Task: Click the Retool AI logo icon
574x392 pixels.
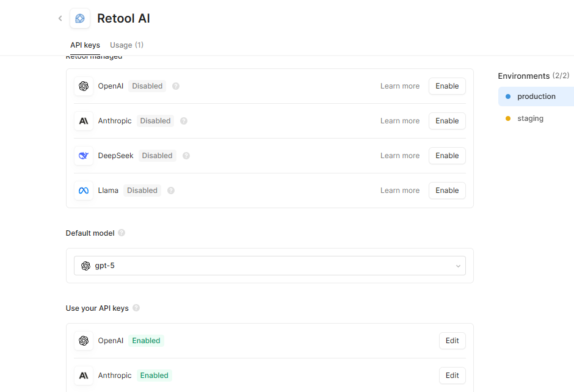Action: tap(80, 18)
